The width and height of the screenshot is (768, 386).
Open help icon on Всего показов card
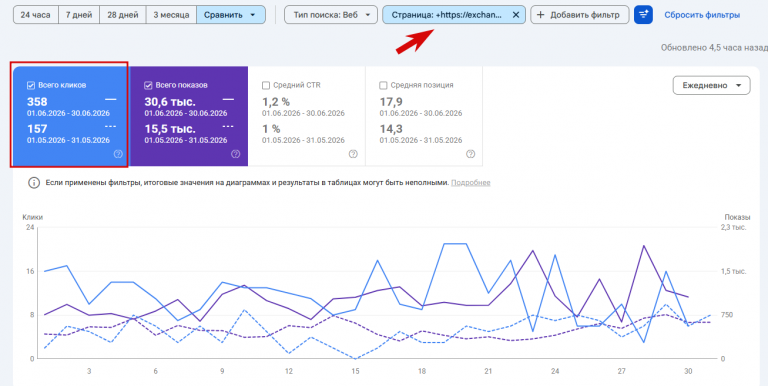(236, 154)
